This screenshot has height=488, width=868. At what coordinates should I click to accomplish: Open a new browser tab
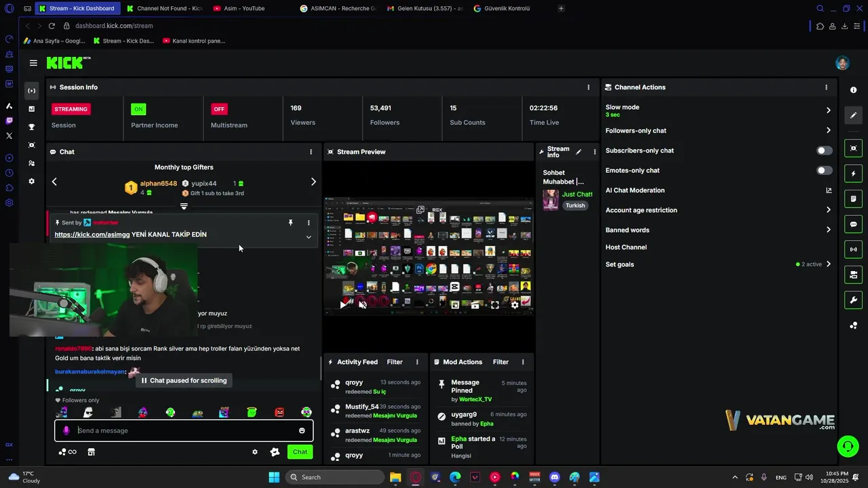(x=561, y=9)
